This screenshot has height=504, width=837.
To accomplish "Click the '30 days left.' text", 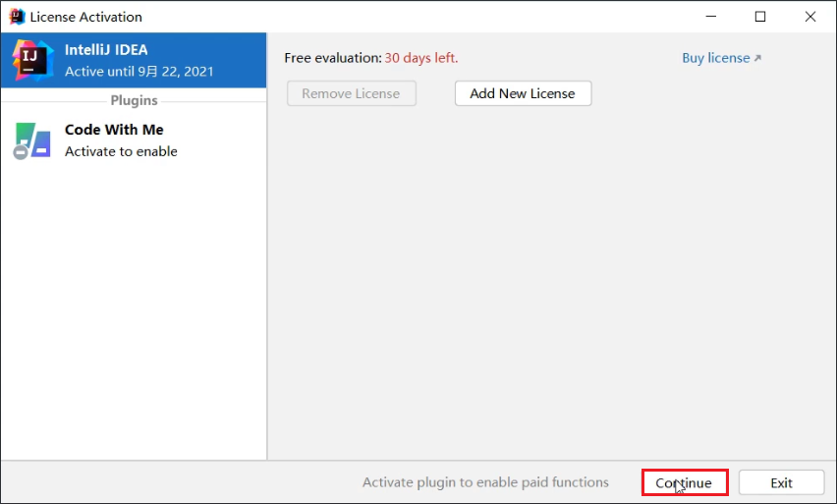I will (x=421, y=58).
